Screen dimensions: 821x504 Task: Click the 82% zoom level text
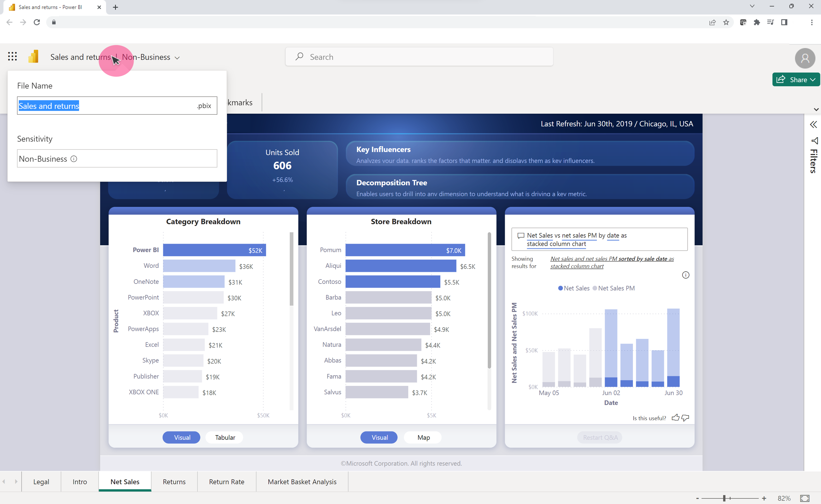784,498
